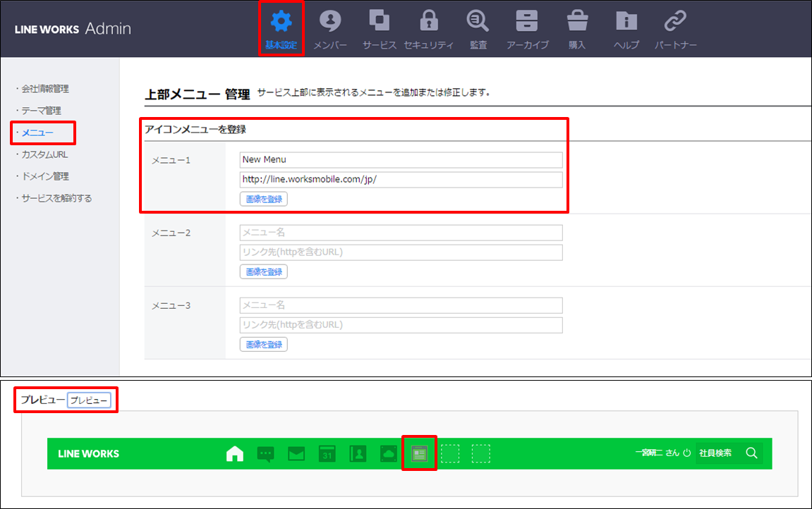The image size is (812, 509).
Task: Click the home icon in preview bar
Action: [x=234, y=454]
